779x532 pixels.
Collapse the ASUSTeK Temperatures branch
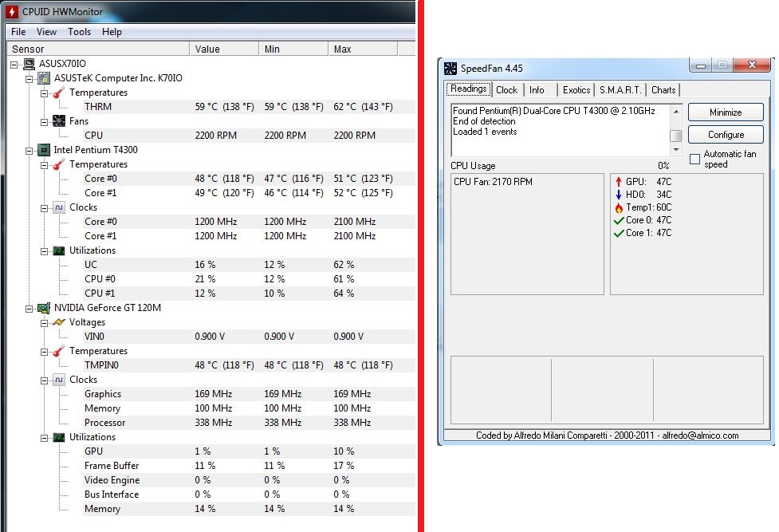[x=44, y=93]
